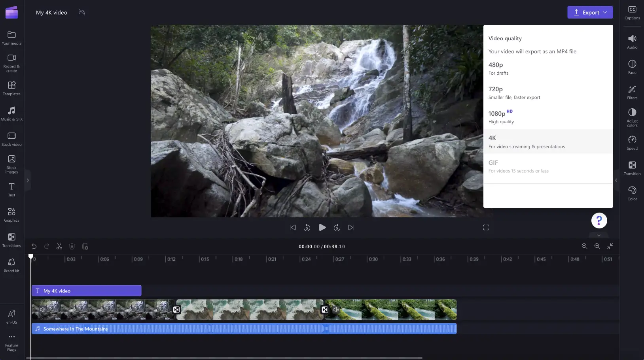
Task: Zoom in on the timeline
Action: 584,246
